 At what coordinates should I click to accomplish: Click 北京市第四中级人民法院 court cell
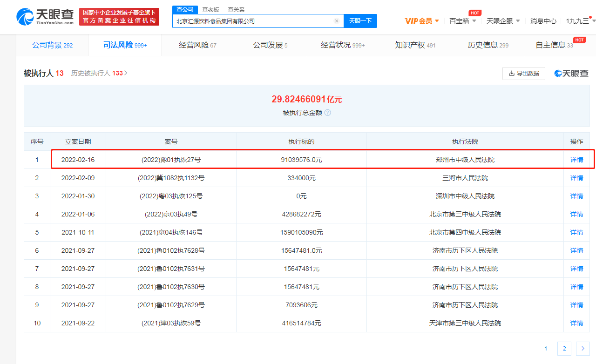point(465,232)
